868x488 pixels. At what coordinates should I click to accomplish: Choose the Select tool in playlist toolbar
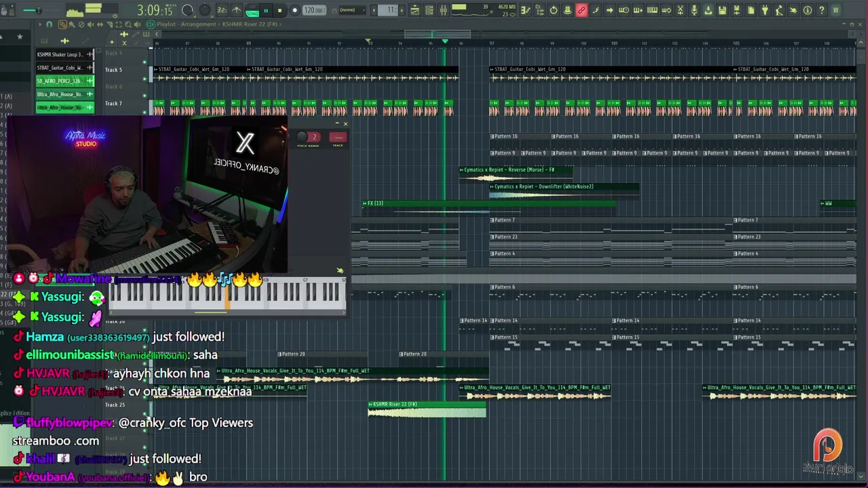click(x=119, y=24)
